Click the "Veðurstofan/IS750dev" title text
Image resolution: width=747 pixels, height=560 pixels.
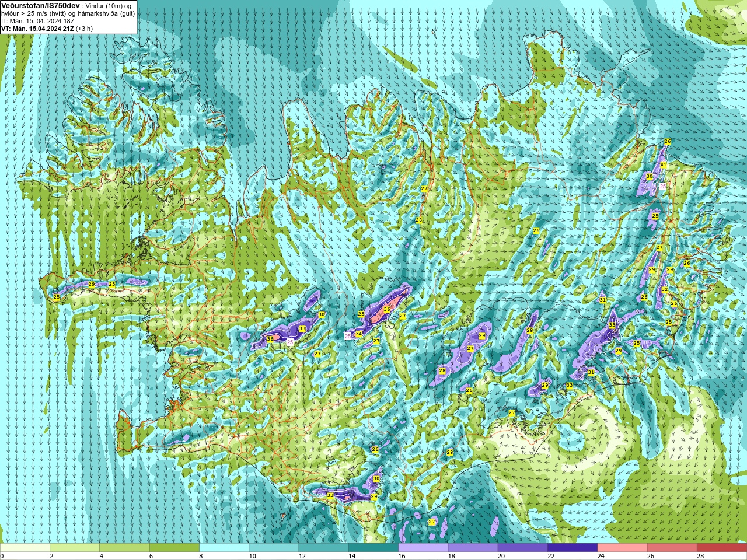point(40,5)
